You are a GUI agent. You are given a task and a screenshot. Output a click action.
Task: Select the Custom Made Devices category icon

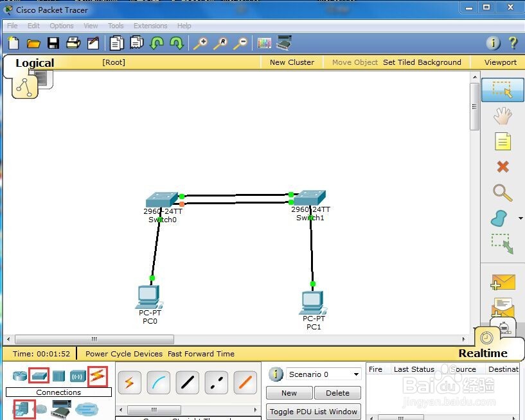pos(61,410)
